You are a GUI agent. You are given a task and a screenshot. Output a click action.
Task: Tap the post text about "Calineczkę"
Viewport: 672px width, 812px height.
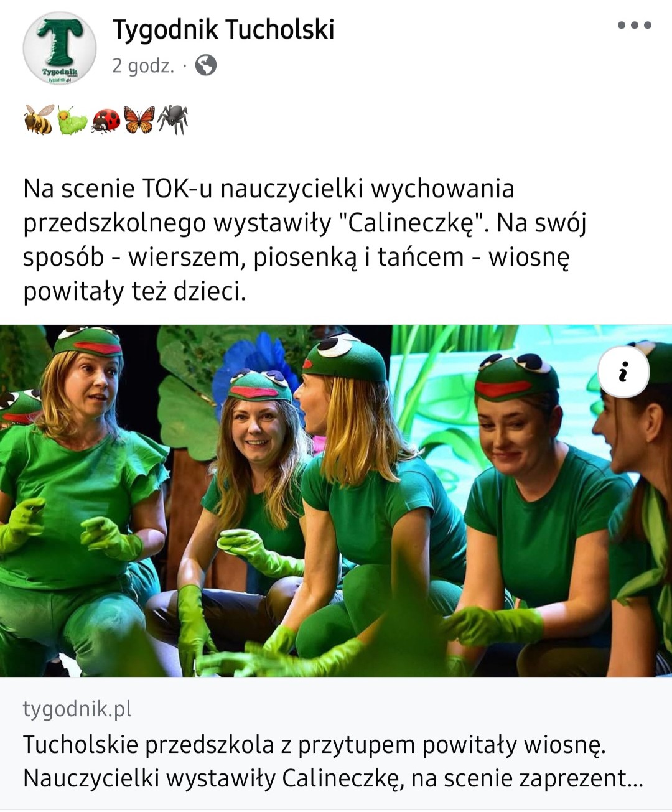[x=305, y=240]
